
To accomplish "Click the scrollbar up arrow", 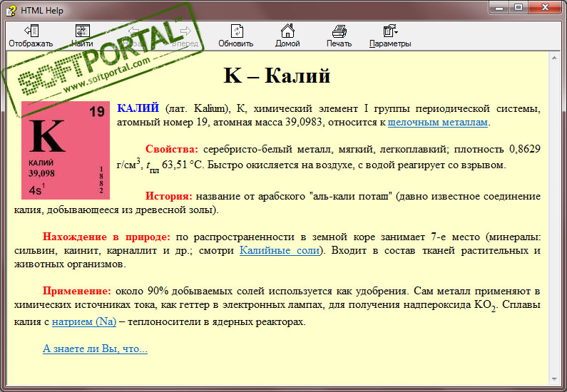I will coord(554,58).
